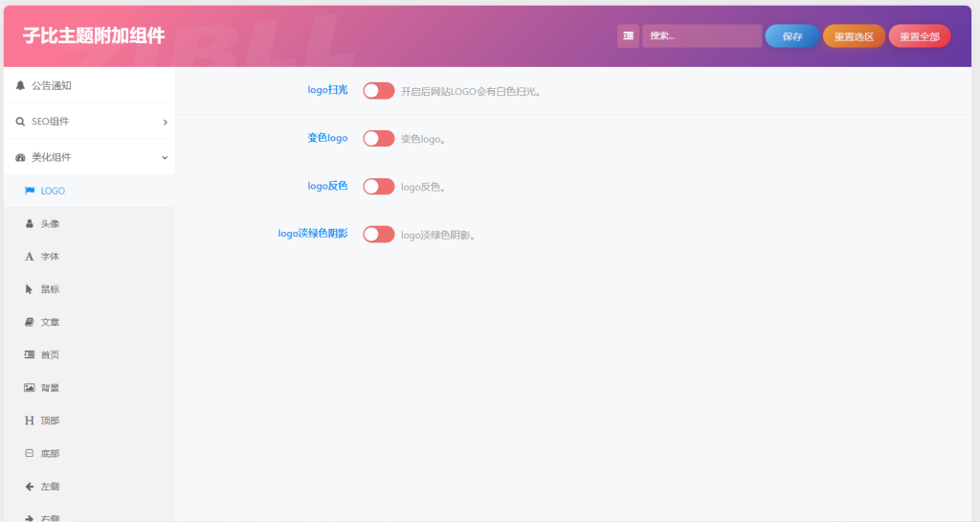Click the expand-all icon left of search box

click(628, 36)
